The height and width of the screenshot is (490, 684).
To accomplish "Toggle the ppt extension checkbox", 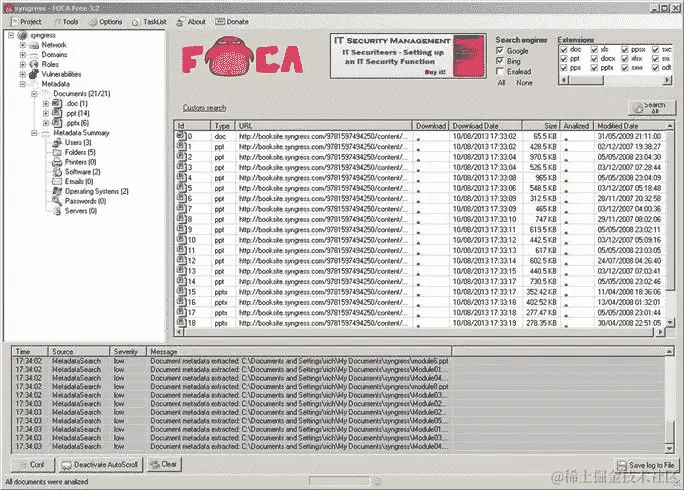I will click(564, 59).
